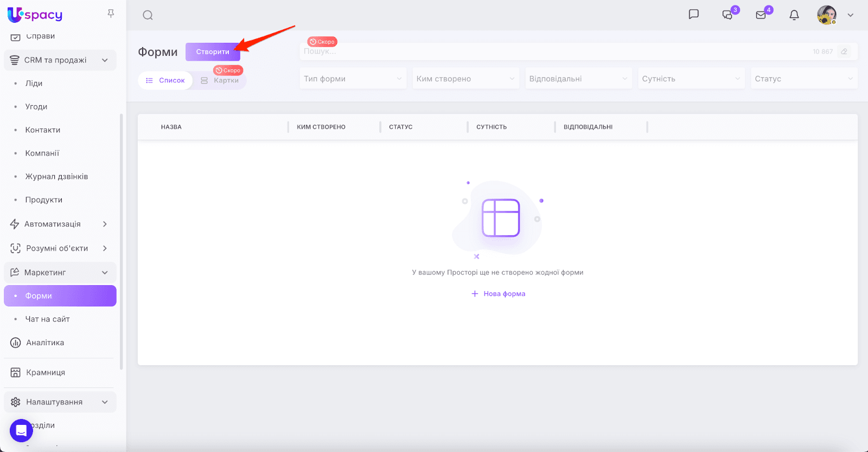The image size is (868, 452).
Task: Switch to the Картки view tab
Action: (220, 80)
